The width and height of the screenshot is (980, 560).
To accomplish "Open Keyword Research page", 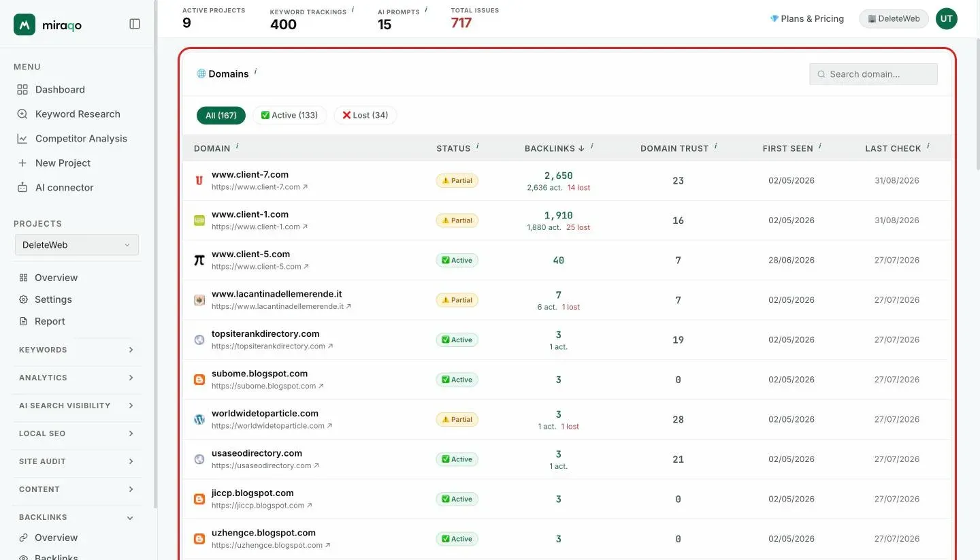I will coord(76,114).
